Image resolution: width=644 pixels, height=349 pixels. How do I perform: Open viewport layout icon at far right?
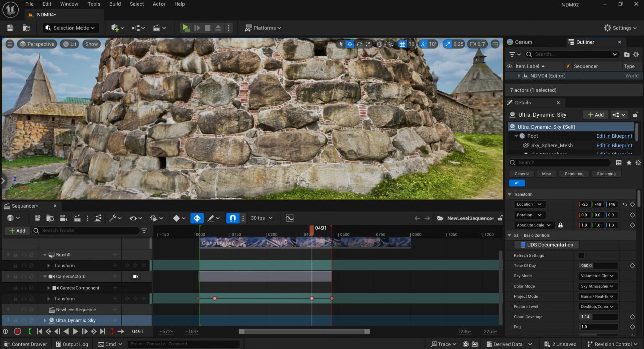coord(495,44)
